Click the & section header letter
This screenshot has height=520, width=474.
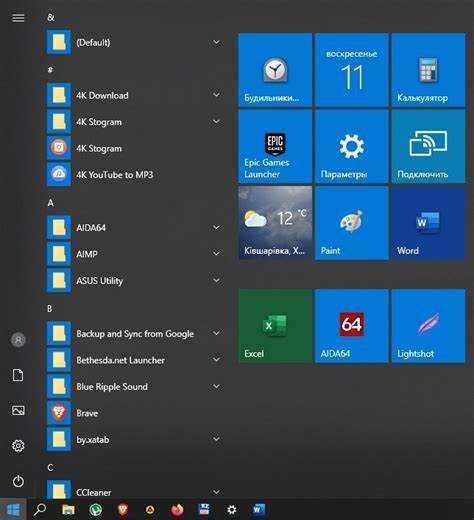click(51, 17)
